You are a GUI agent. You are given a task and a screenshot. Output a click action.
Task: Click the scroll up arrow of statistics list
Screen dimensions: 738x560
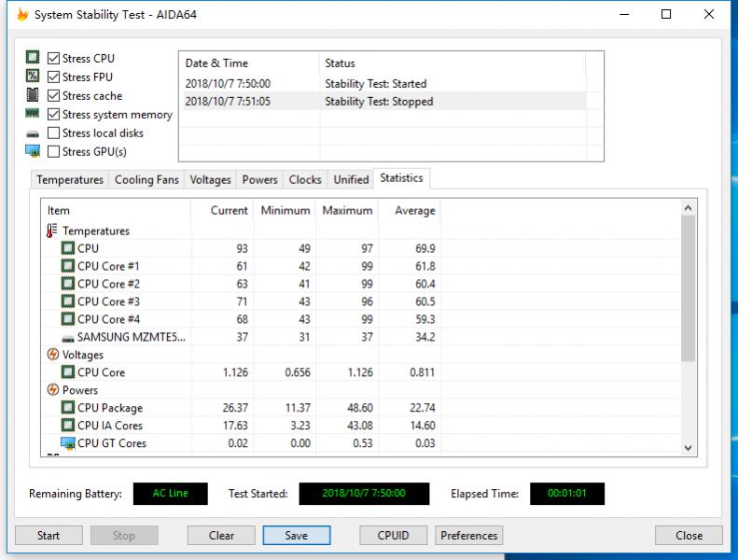689,208
